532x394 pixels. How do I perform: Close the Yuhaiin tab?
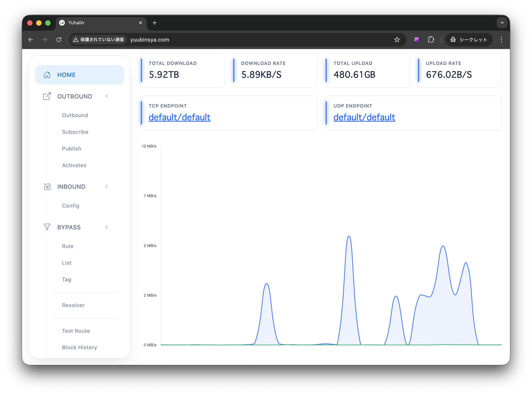click(140, 23)
